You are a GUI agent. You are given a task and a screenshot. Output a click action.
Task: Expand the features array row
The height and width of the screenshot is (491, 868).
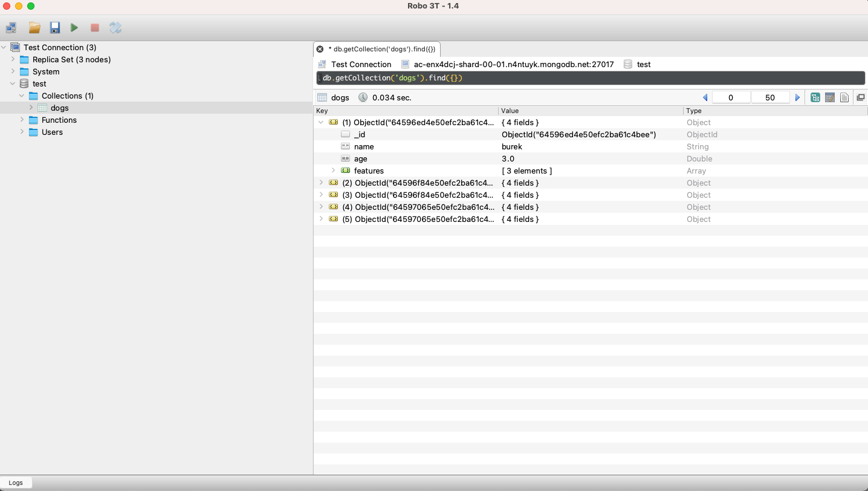tap(333, 171)
